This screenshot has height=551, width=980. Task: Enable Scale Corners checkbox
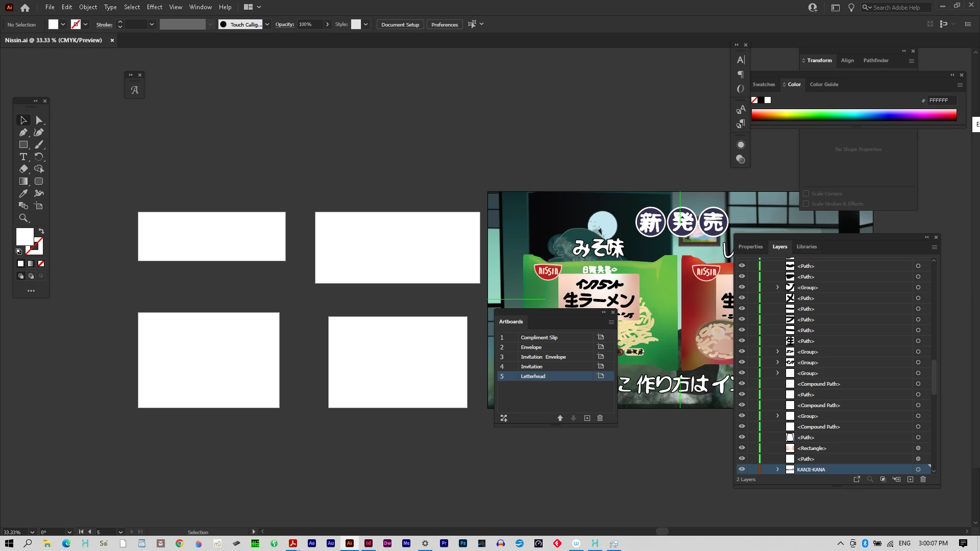pyautogui.click(x=806, y=193)
